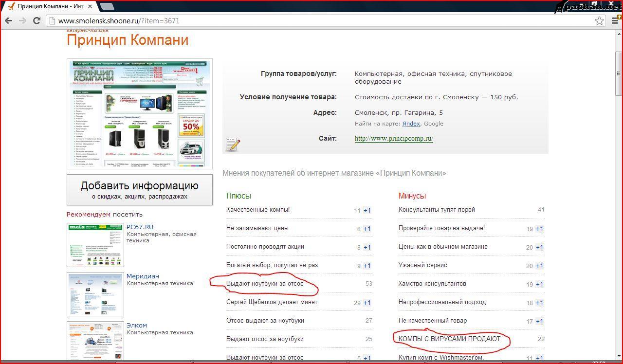Bookmark page with the star icon
This screenshot has height=364, width=623.
(599, 21)
